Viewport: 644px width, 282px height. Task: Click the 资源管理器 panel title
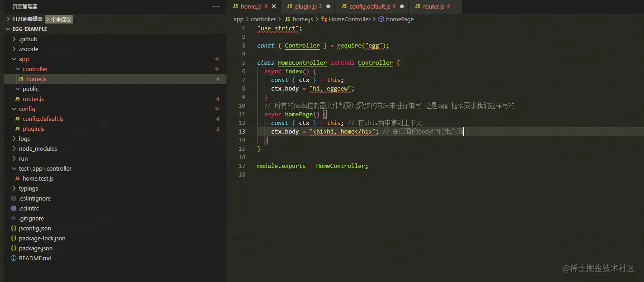[25, 6]
